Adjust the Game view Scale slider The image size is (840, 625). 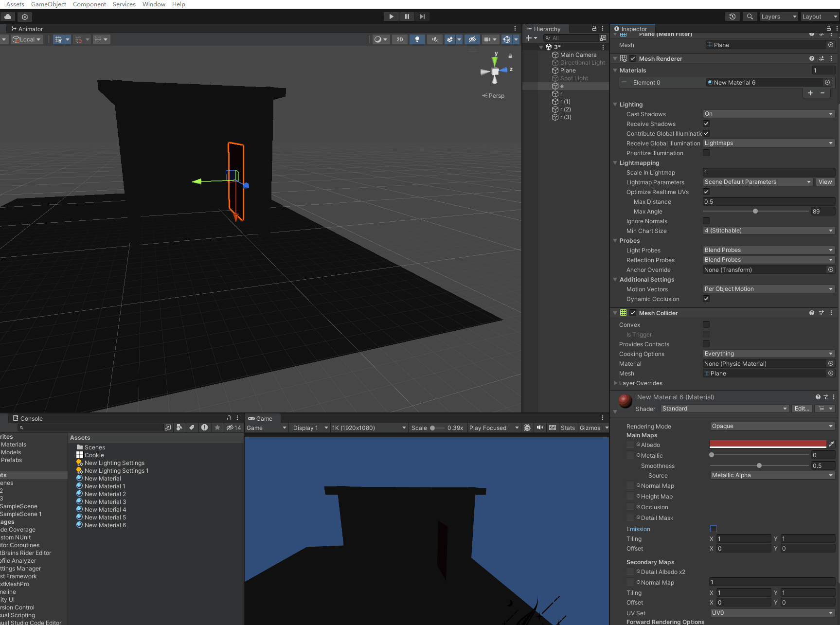437,428
